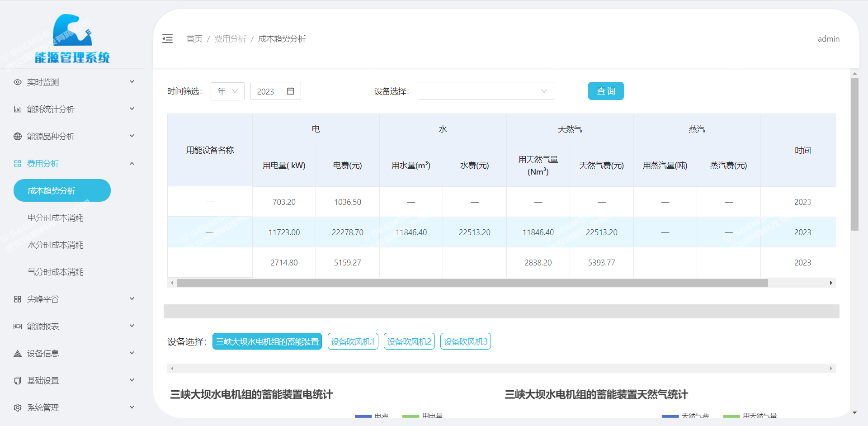Expand the 尖峰平谷 menu chevron
This screenshot has width=868, height=426.
pos(132,299)
